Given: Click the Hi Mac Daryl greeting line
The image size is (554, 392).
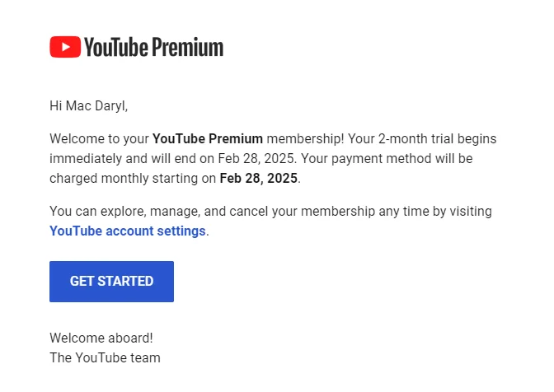Looking at the screenshot, I should click(x=89, y=106).
